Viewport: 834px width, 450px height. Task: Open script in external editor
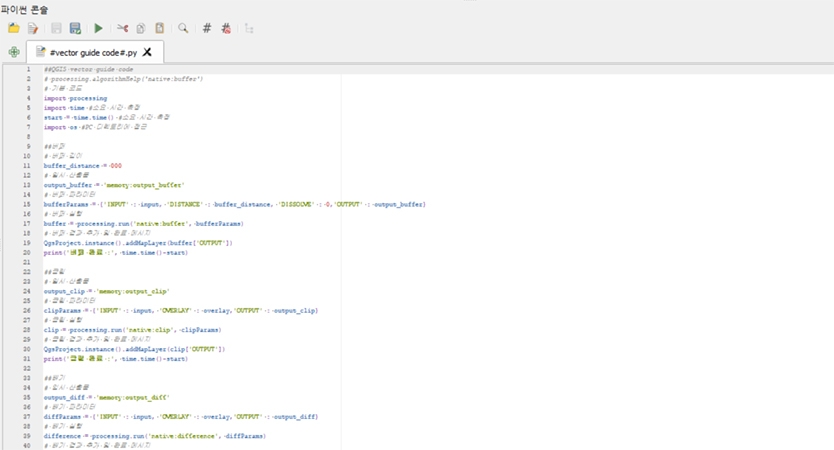point(33,28)
